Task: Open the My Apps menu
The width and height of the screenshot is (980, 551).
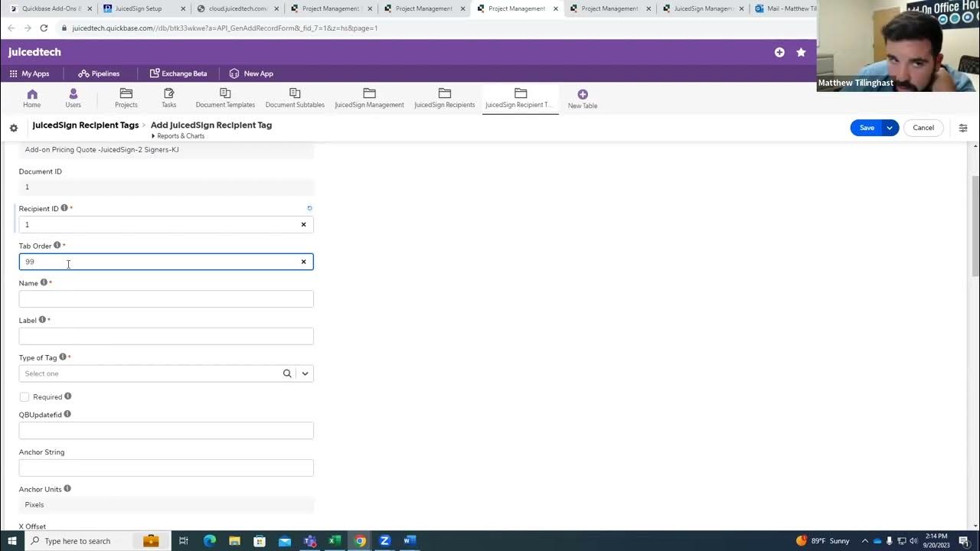Action: pyautogui.click(x=29, y=73)
